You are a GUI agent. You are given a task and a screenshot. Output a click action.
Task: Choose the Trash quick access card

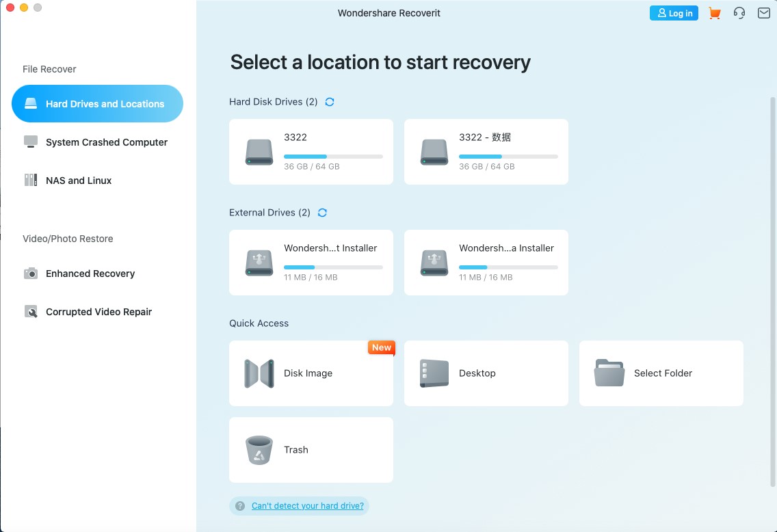point(311,450)
